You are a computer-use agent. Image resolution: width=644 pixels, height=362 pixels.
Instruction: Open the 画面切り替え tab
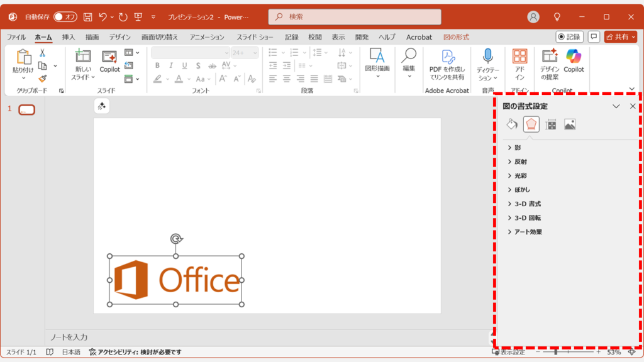click(x=160, y=37)
